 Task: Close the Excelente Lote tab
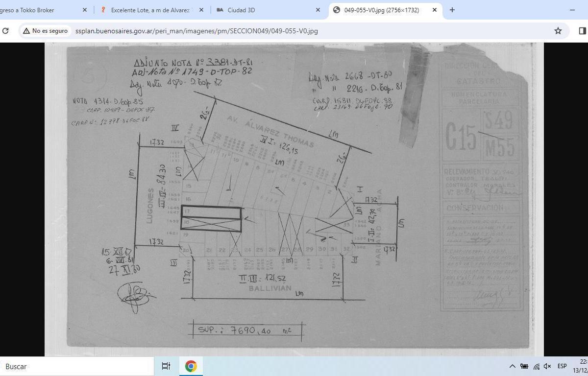tap(201, 10)
